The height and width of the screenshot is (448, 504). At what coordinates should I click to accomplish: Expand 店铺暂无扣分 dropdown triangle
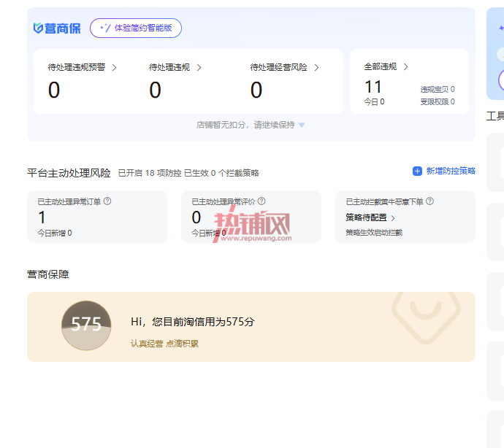click(302, 125)
